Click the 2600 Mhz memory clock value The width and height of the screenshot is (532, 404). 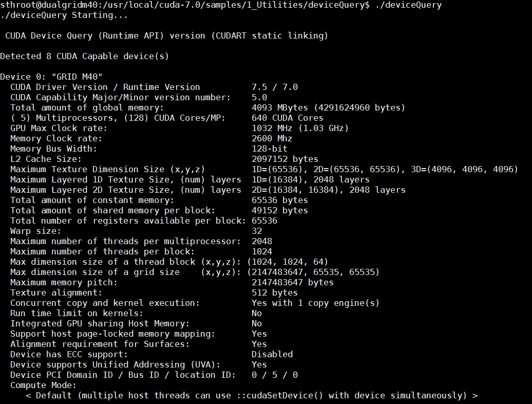pyautogui.click(x=272, y=138)
